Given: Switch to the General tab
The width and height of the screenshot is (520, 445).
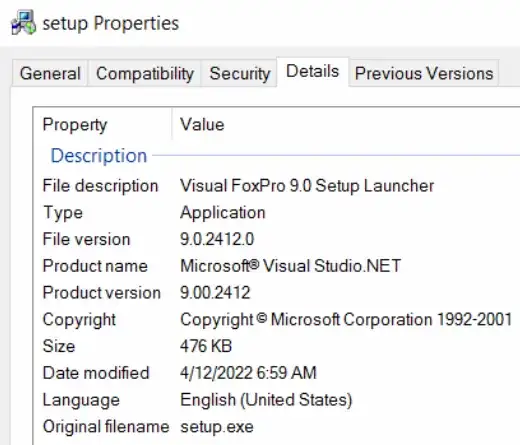Looking at the screenshot, I should [50, 73].
